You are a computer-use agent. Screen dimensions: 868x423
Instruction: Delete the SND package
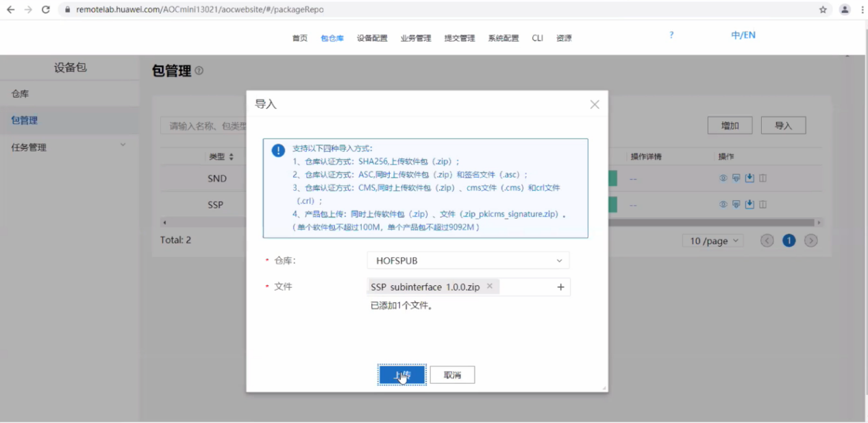click(762, 178)
